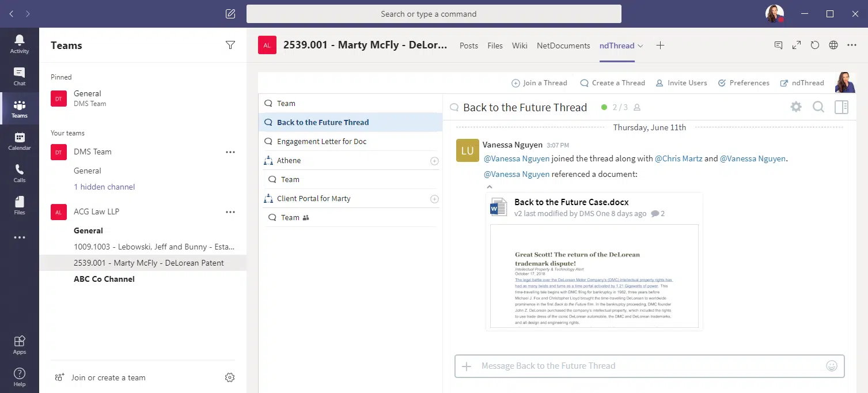Click the Search or type a command box
868x393 pixels.
tap(434, 14)
